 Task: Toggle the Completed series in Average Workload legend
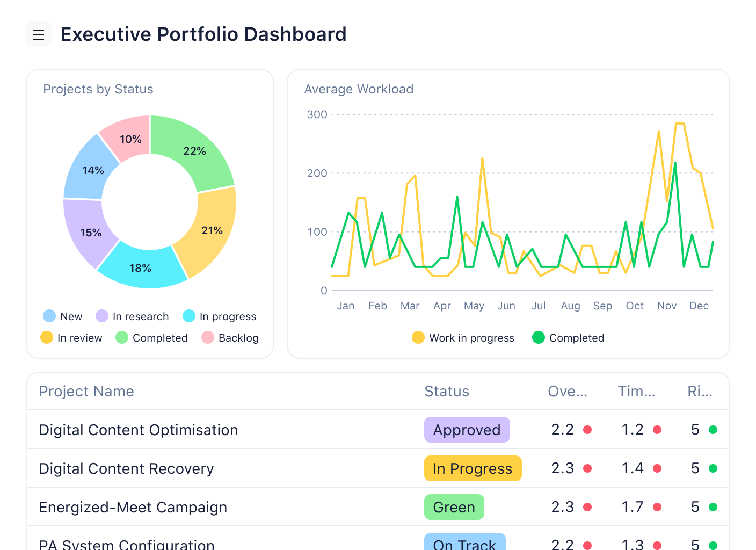coord(576,338)
